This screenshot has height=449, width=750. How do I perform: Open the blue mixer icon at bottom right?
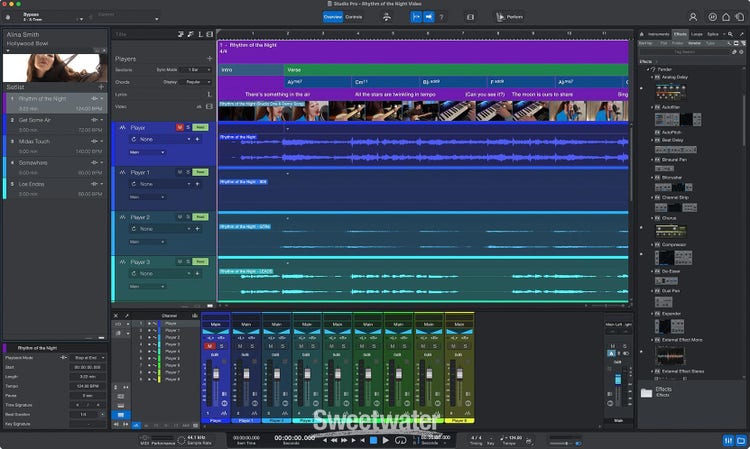(728, 440)
